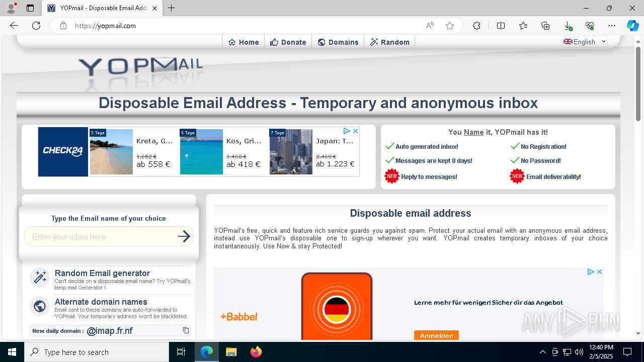Click the 'Messages are kept 8 days!' text
This screenshot has height=362, width=644.
click(434, 161)
